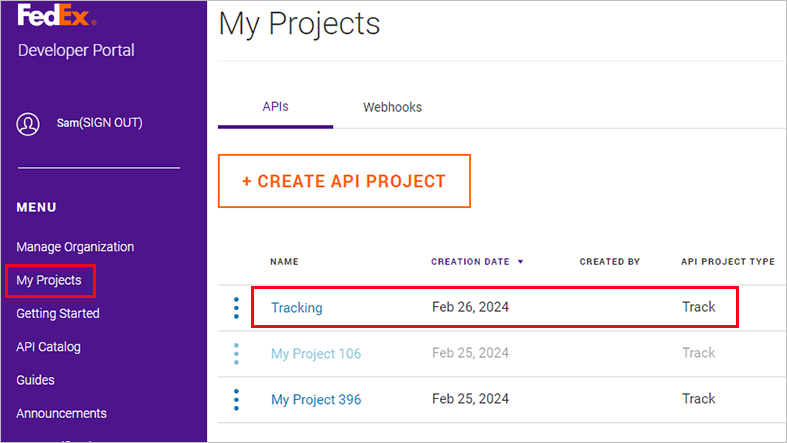The image size is (787, 443).
Task: Open Announcements in sidebar menu
Action: click(x=61, y=413)
